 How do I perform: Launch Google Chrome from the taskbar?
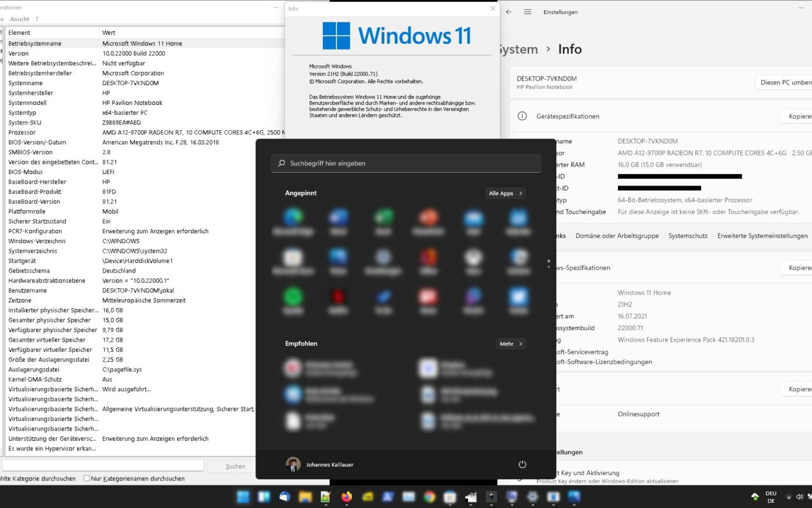click(429, 497)
